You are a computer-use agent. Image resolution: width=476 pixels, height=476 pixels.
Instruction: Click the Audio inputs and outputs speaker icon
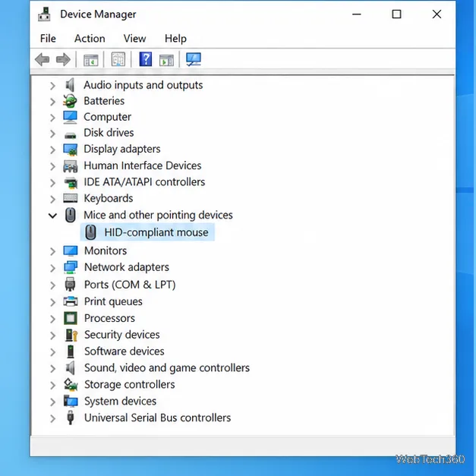tap(70, 85)
